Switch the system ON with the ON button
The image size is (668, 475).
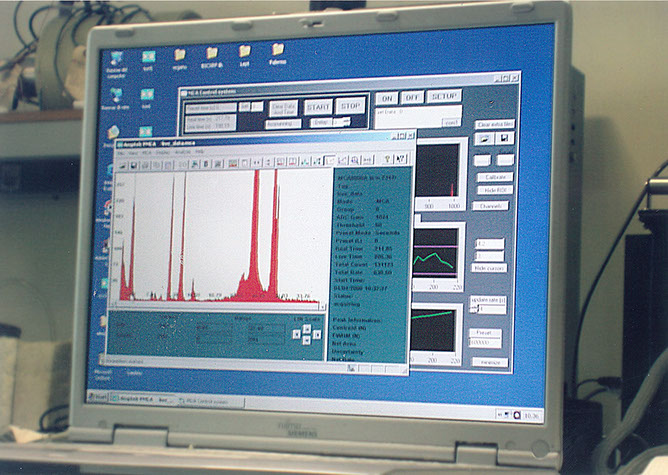click(387, 98)
